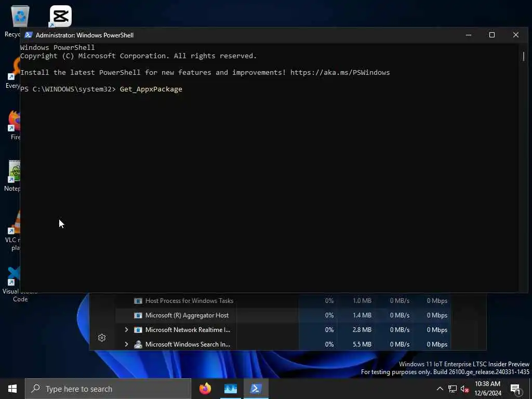Open the network status tray icon
Screen dimensions: 532x399
click(x=453, y=389)
